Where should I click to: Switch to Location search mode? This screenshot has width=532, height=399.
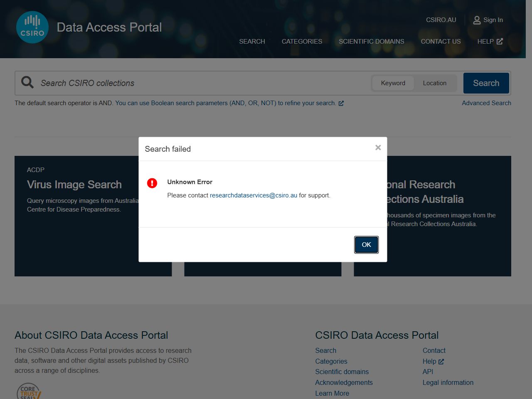pos(435,83)
